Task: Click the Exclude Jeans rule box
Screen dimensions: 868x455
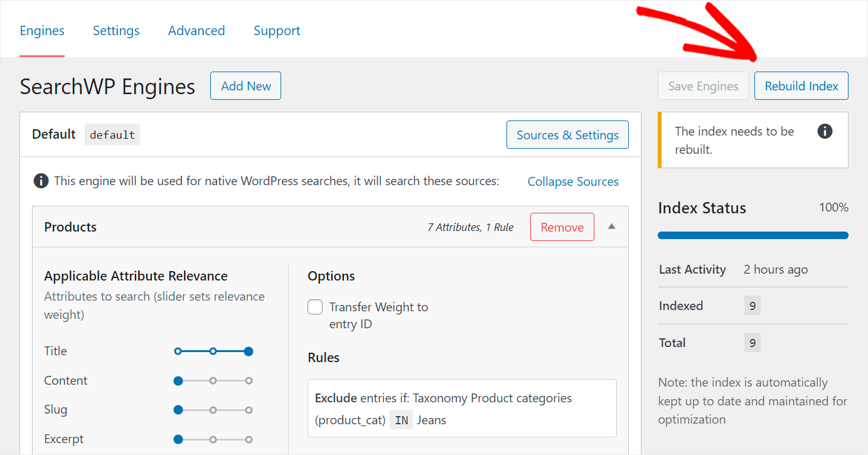Action: tap(462, 408)
